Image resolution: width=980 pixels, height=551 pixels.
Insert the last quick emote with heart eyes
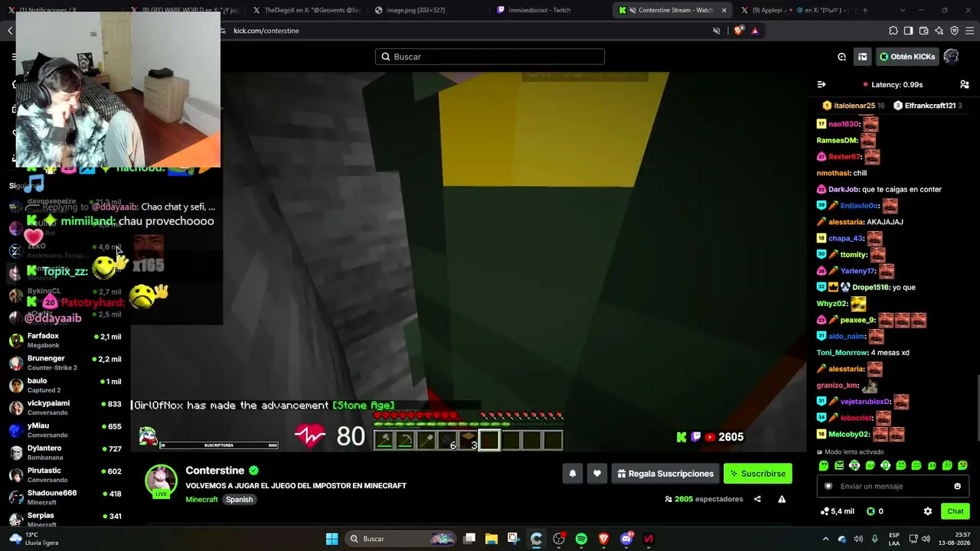962,465
